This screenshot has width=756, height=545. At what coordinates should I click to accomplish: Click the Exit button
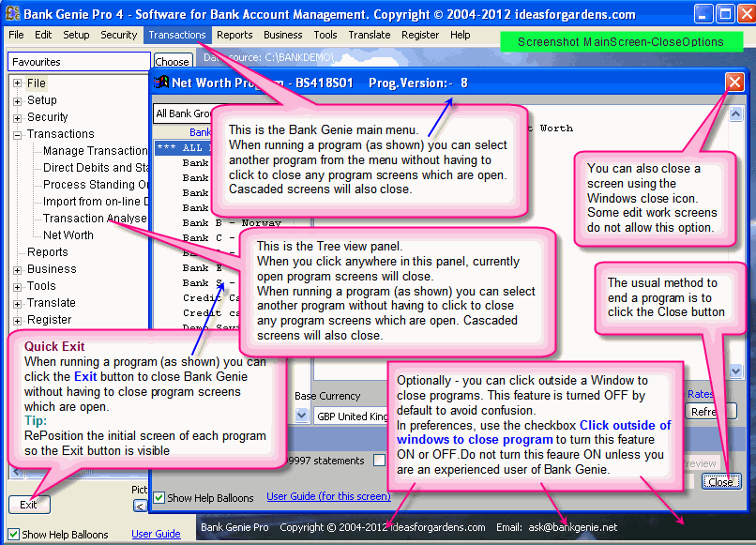coord(29,505)
